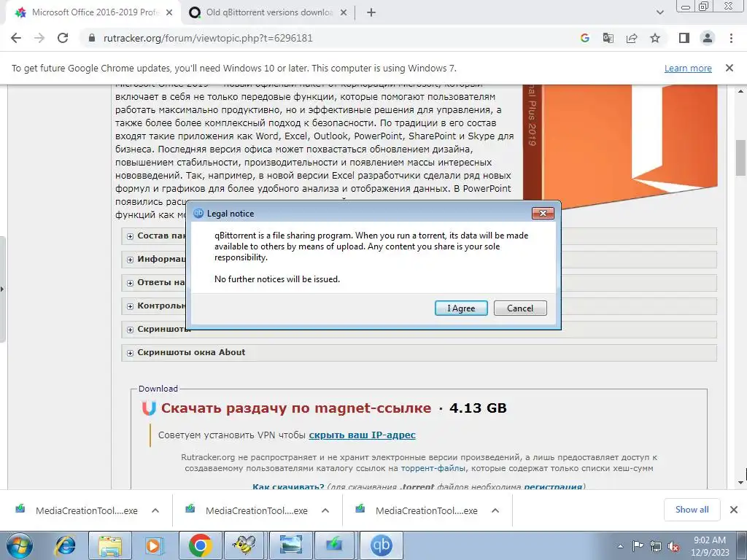
Task: Switch to Old qBittorrent versions tab
Action: [267, 13]
